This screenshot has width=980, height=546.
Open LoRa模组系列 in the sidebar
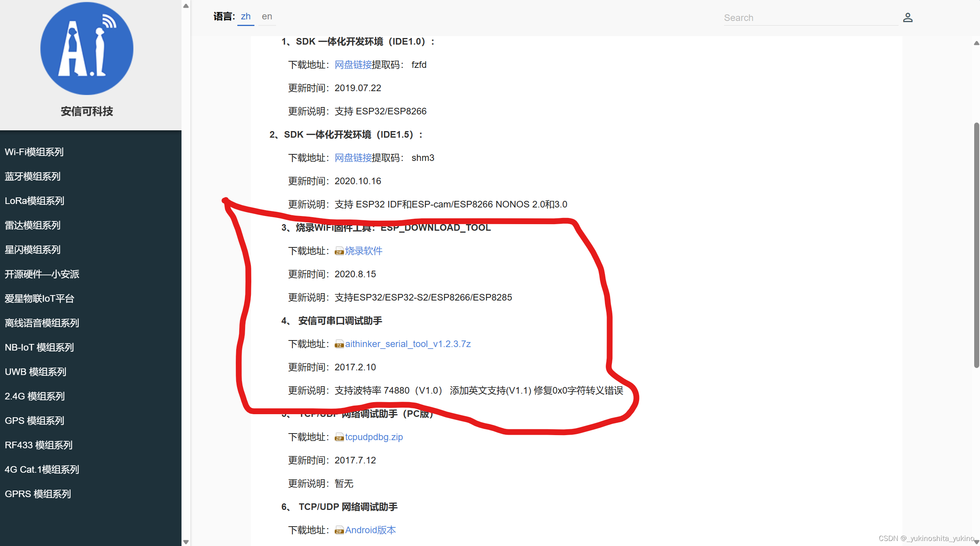click(x=35, y=201)
